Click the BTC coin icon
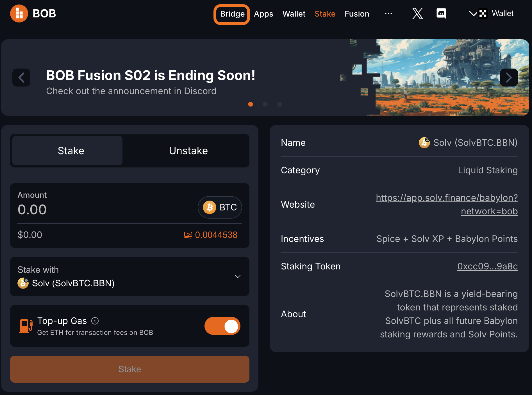The height and width of the screenshot is (395, 532). tap(210, 207)
